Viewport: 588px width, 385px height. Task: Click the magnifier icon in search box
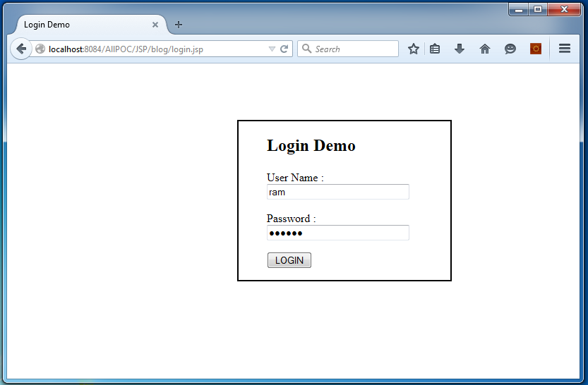306,49
